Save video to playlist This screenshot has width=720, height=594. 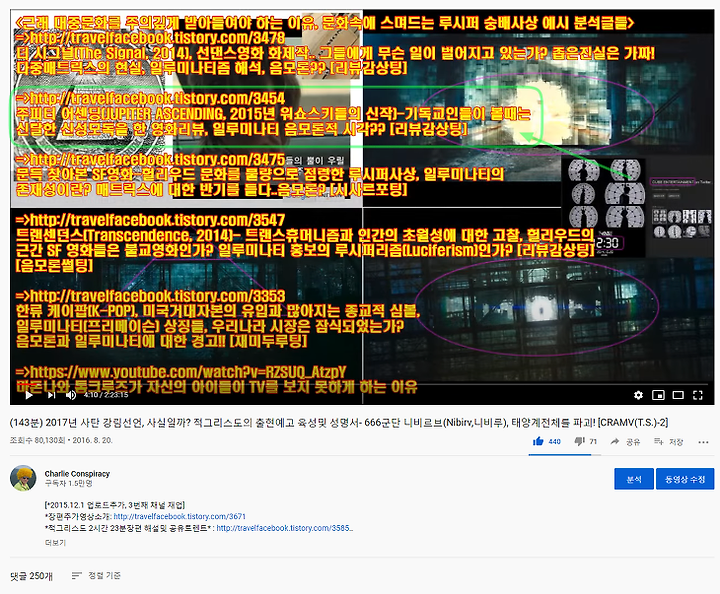pos(669,442)
